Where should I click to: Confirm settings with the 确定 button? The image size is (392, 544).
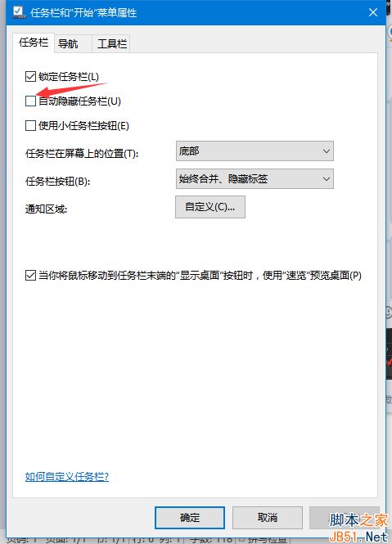pos(190,518)
